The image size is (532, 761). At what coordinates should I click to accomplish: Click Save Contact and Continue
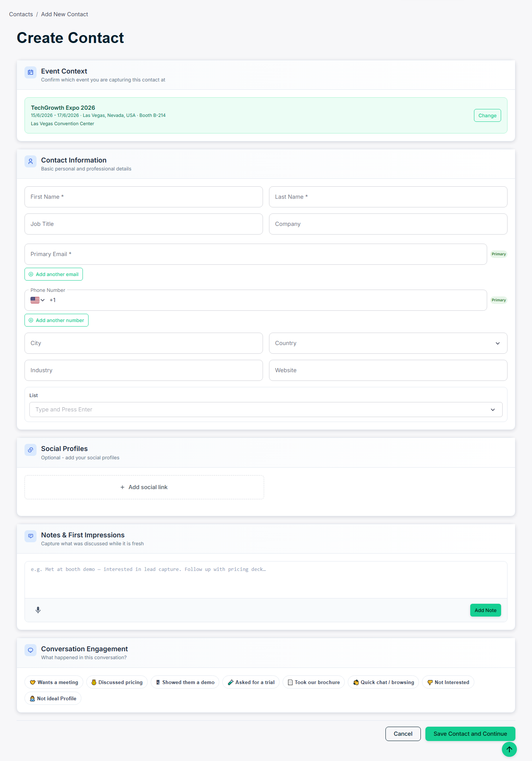(470, 733)
